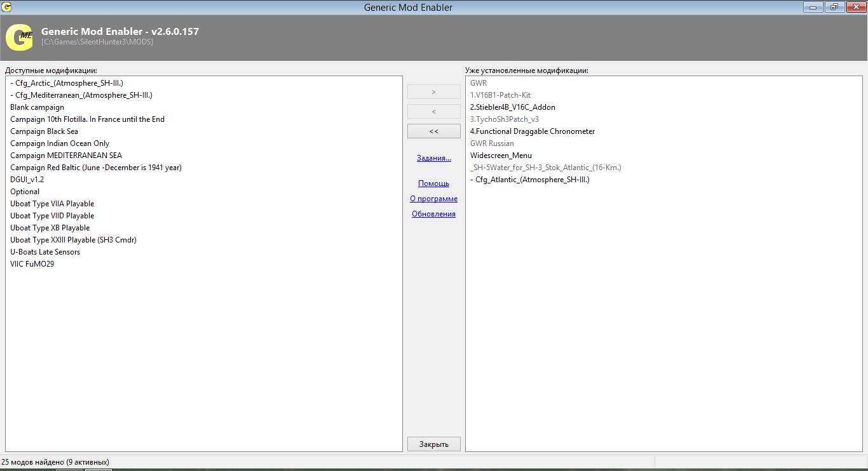Open the Помощь link
This screenshot has width=868, height=471.
(434, 183)
